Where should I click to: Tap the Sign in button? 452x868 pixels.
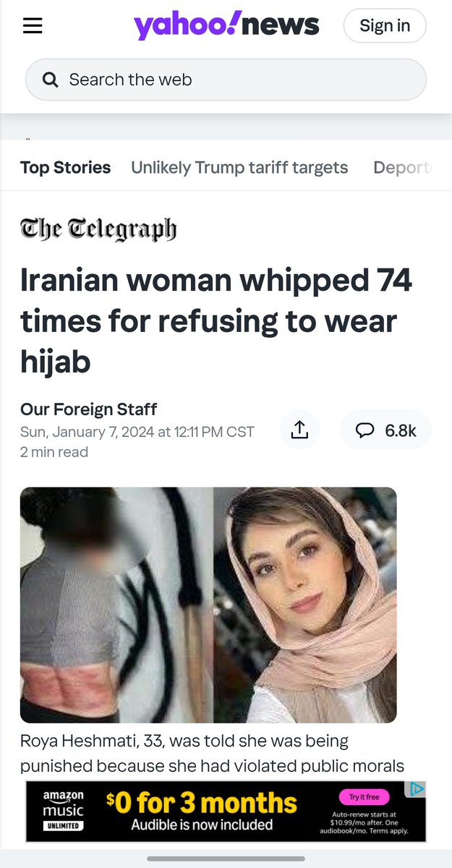[x=385, y=26]
